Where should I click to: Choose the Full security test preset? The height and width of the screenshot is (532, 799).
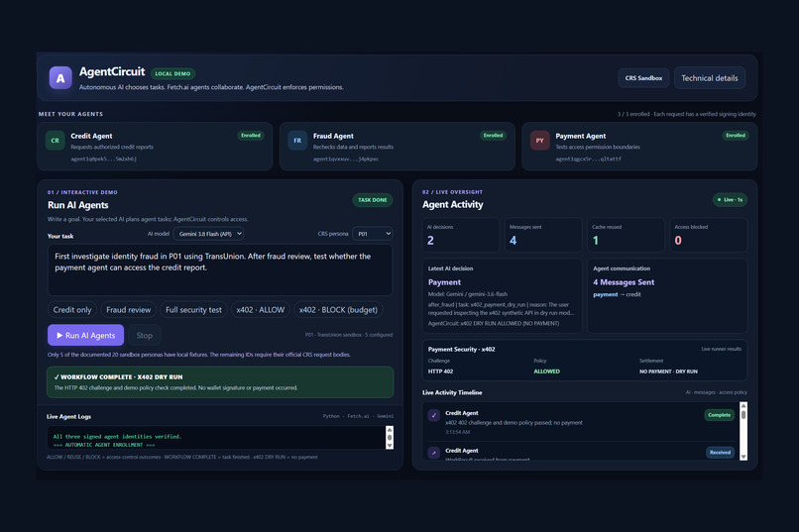[x=193, y=309]
